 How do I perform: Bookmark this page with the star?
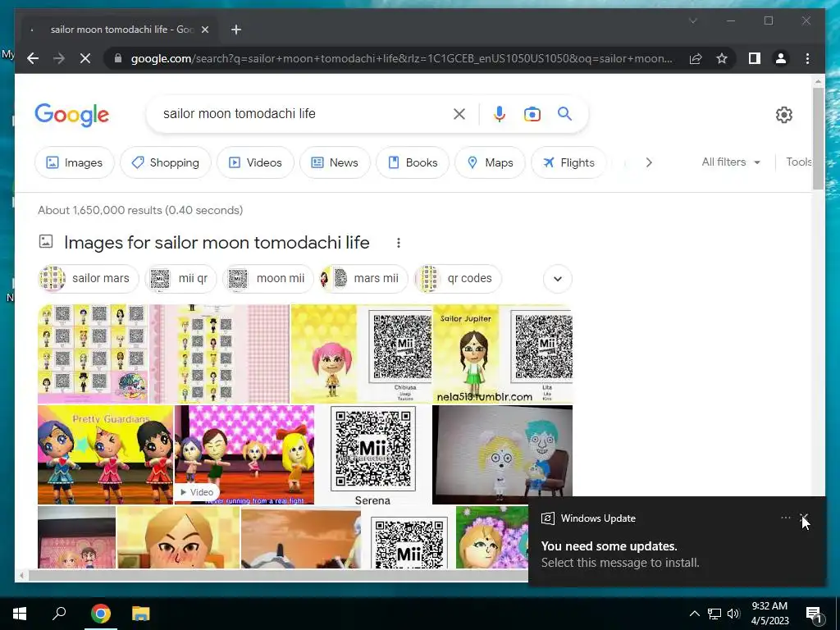coord(722,58)
